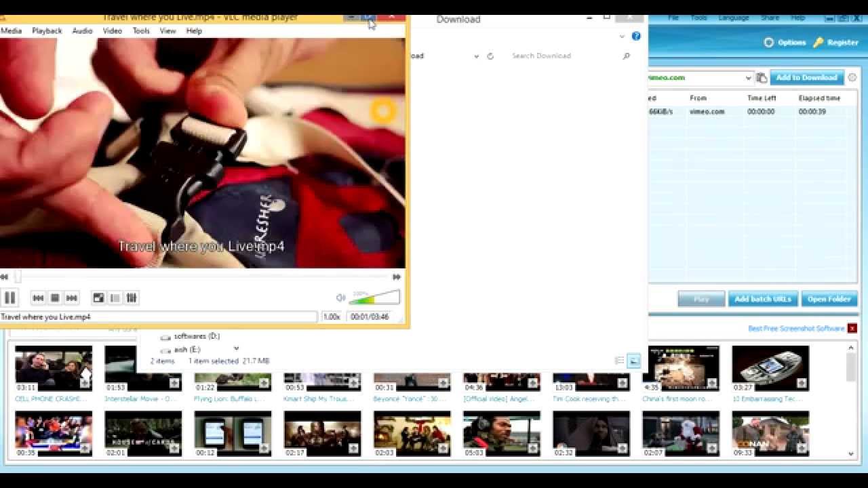Open Help menu in downloader window
The height and width of the screenshot is (488, 868).
[798, 18]
